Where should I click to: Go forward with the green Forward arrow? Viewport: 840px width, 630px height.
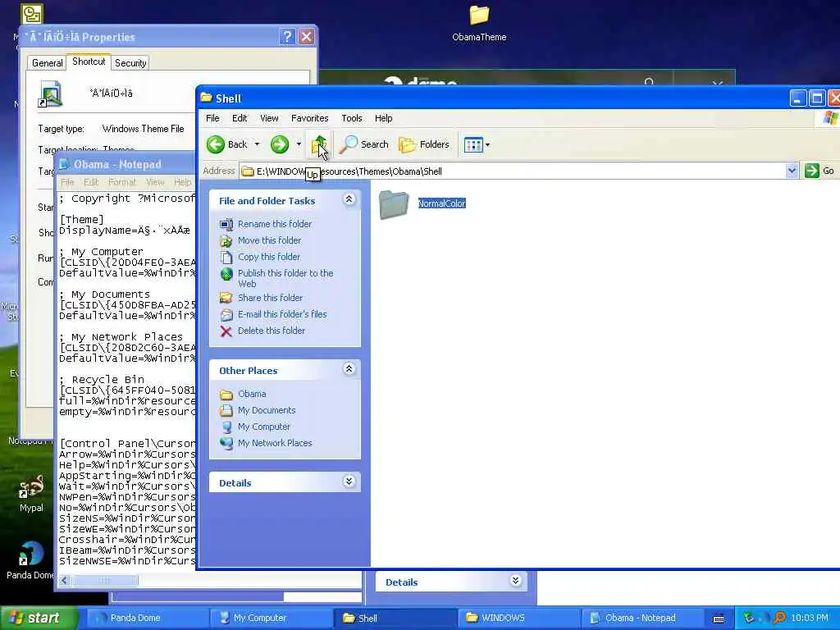(x=280, y=144)
